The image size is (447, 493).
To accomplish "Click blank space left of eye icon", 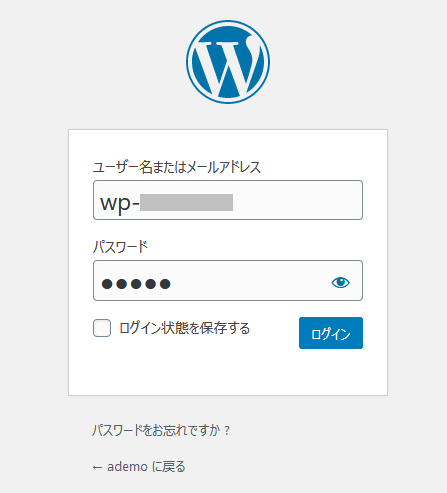I will (x=250, y=283).
